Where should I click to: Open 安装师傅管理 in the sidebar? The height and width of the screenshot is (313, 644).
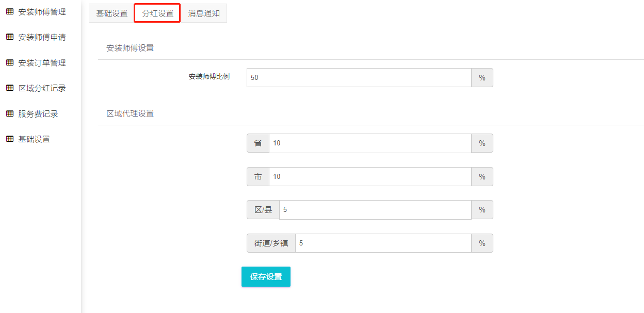[x=42, y=11]
